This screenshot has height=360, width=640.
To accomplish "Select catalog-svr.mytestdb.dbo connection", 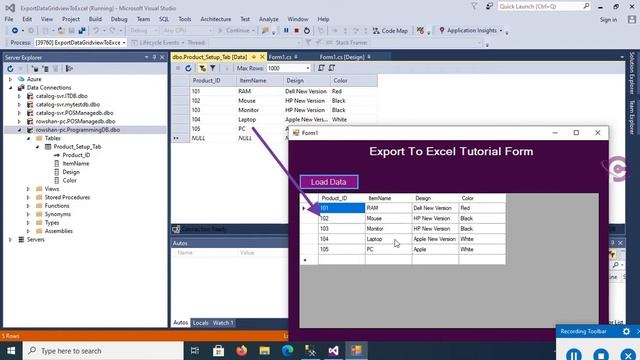I will point(68,104).
